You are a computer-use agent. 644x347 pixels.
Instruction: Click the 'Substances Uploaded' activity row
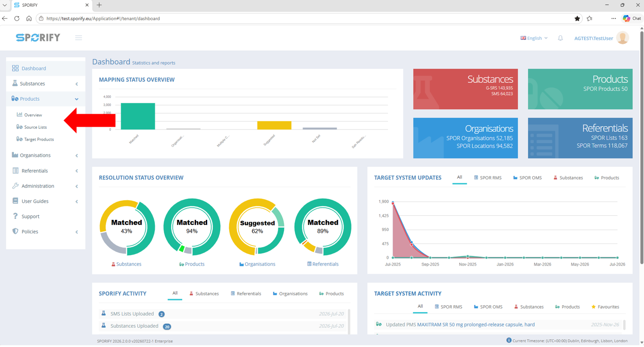[x=223, y=326]
